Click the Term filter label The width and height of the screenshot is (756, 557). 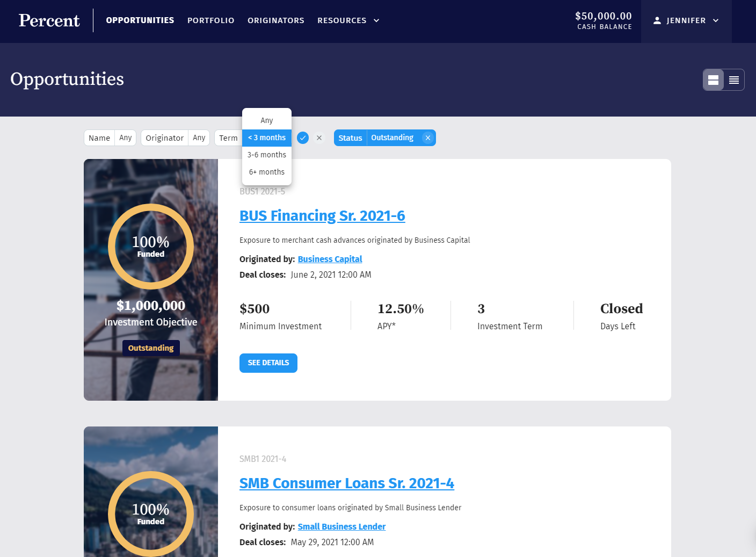pos(228,138)
